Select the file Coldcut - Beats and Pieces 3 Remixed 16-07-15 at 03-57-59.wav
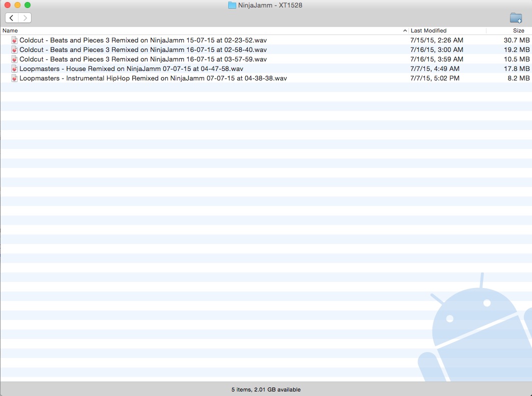The image size is (532, 396). click(143, 59)
